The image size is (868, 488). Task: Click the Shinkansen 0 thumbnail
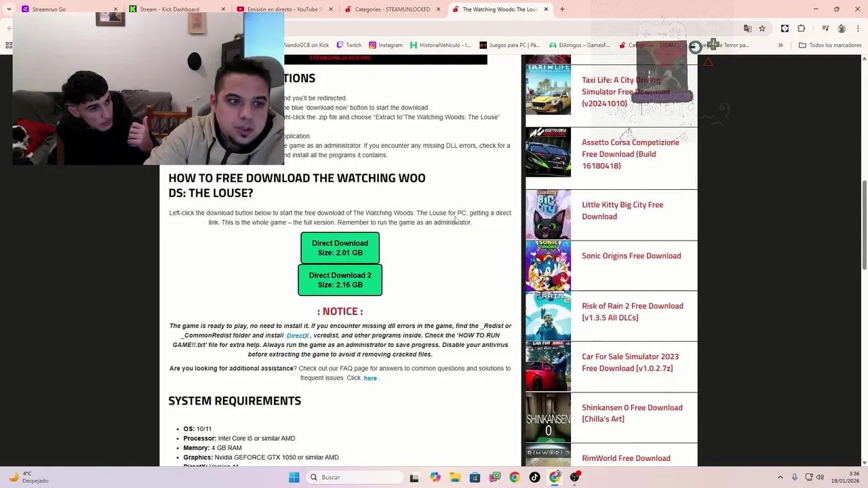pos(548,418)
